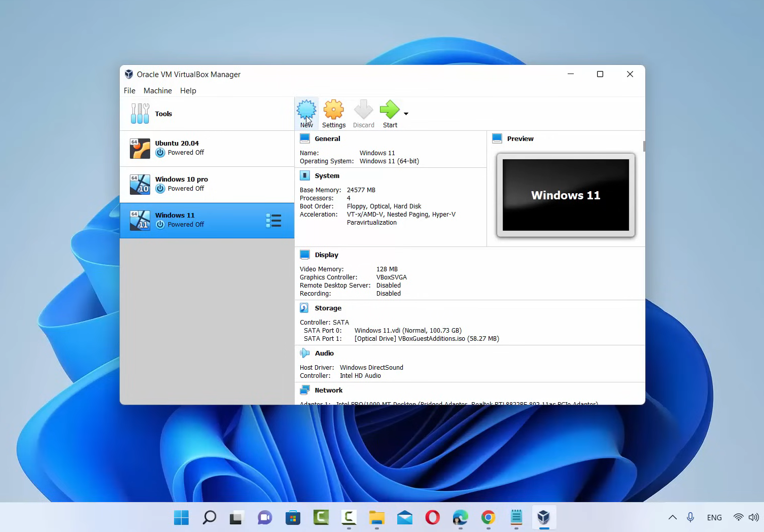Show hidden tray icons chevron
This screenshot has width=764, height=532.
click(x=673, y=517)
